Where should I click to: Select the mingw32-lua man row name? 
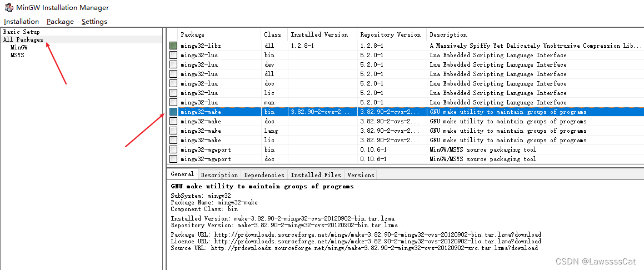click(199, 102)
